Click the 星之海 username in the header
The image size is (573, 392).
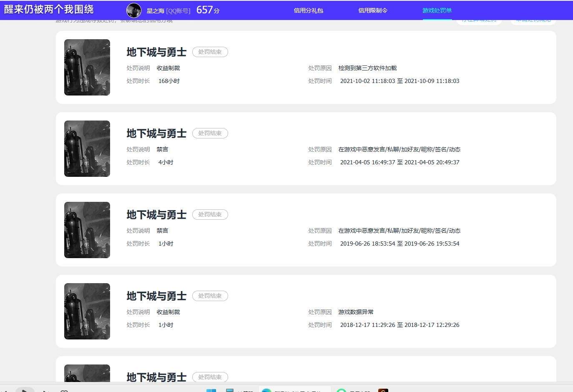pos(156,11)
